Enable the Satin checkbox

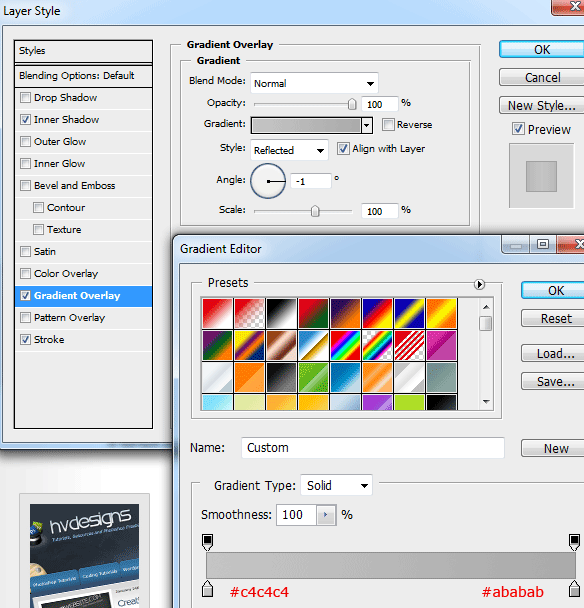pyautogui.click(x=26, y=252)
